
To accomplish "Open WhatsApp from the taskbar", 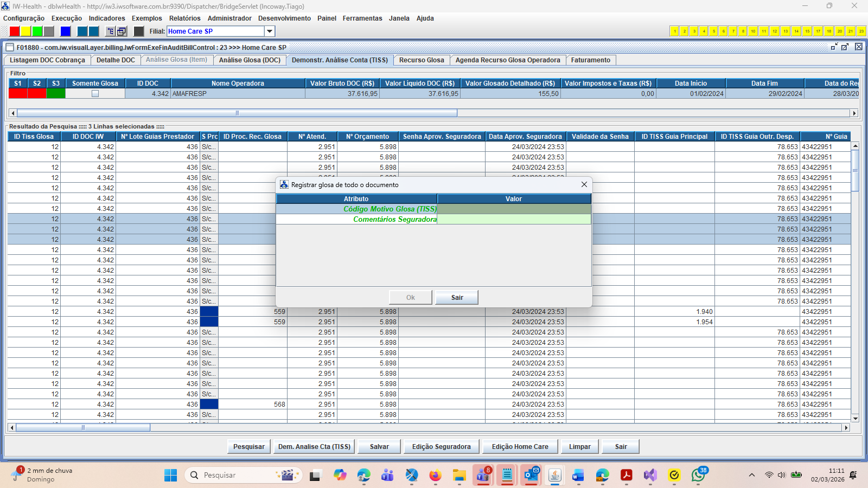I will [x=698, y=476].
